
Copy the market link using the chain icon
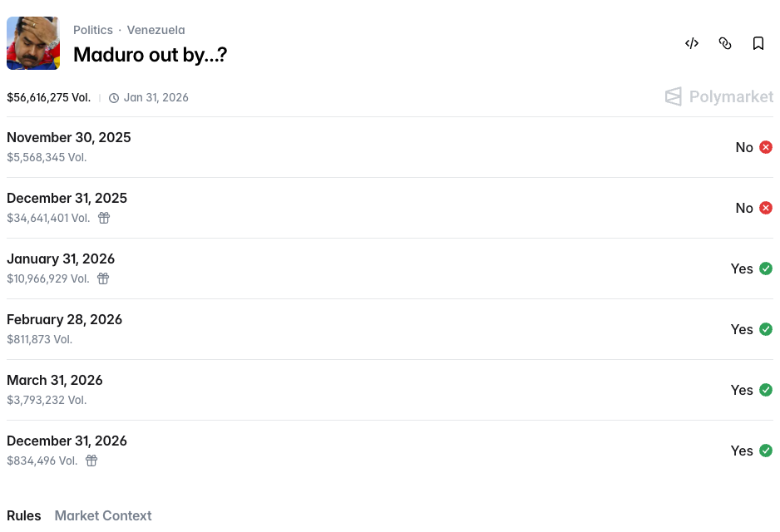pyautogui.click(x=725, y=43)
